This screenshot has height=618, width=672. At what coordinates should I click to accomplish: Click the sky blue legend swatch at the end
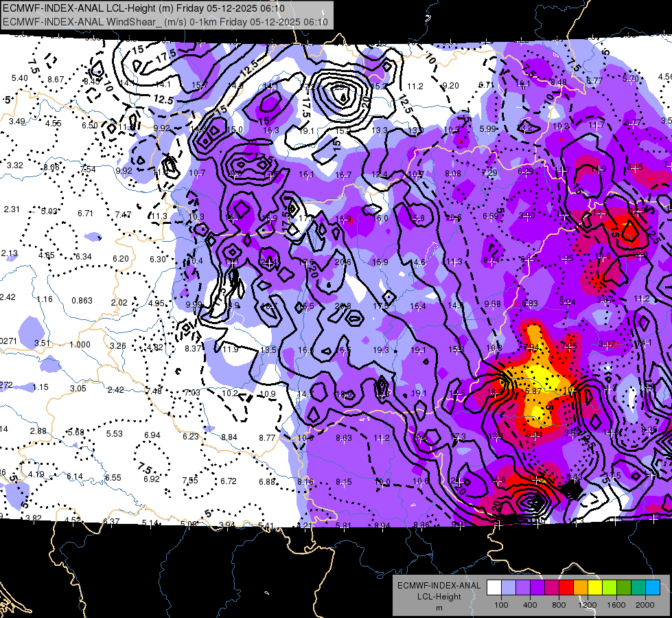(x=653, y=588)
